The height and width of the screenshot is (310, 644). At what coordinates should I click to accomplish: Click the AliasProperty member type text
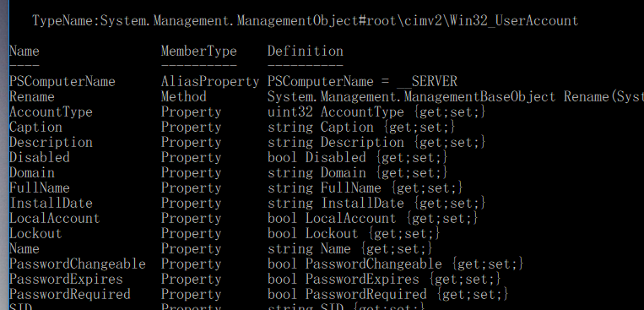210,81
